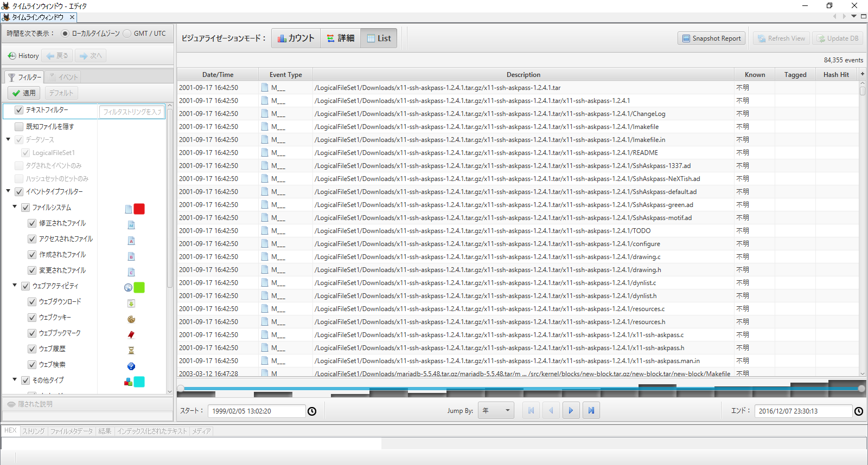This screenshot has width=868, height=465.
Task: Step forward to next time interval
Action: (x=571, y=411)
